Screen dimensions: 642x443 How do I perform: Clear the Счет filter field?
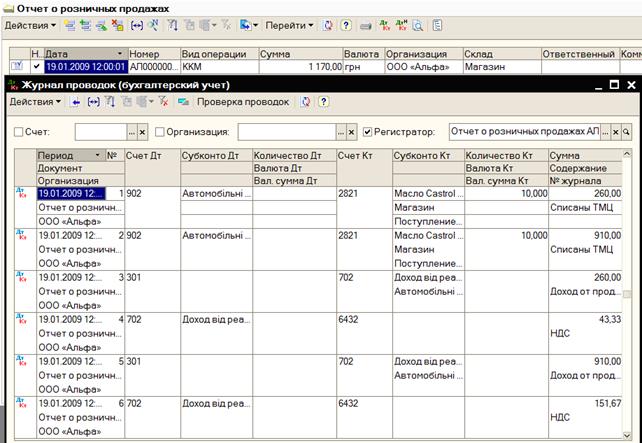tap(142, 131)
